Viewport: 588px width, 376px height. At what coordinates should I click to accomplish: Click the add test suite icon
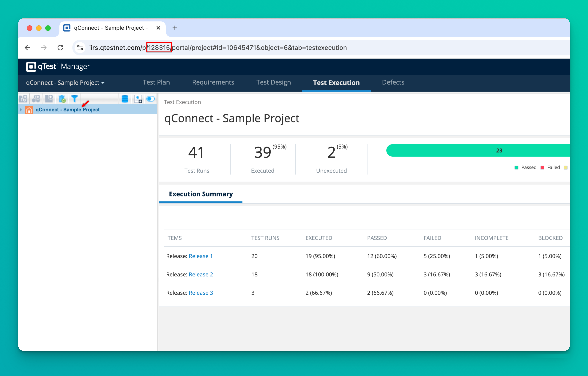[49, 99]
